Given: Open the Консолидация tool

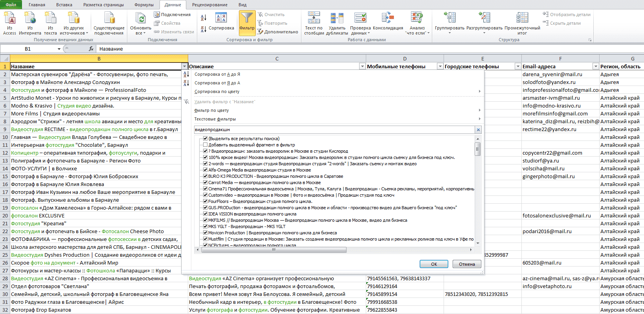Looking at the screenshot, I should pos(387,18).
